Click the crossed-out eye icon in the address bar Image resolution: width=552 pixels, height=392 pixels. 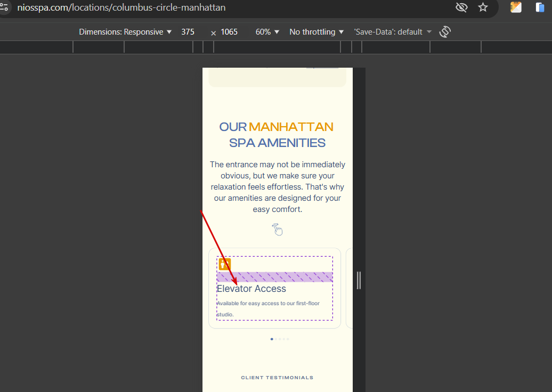tap(461, 7)
